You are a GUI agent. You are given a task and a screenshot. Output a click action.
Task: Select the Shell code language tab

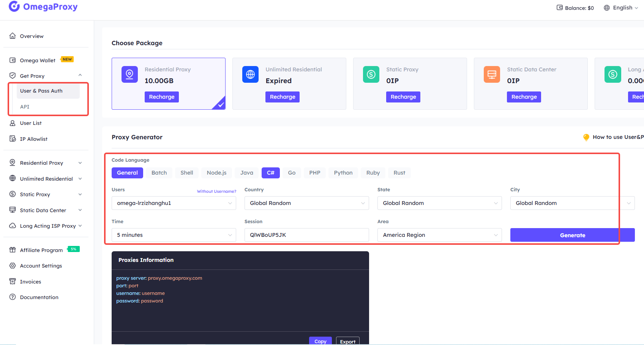coord(187,173)
